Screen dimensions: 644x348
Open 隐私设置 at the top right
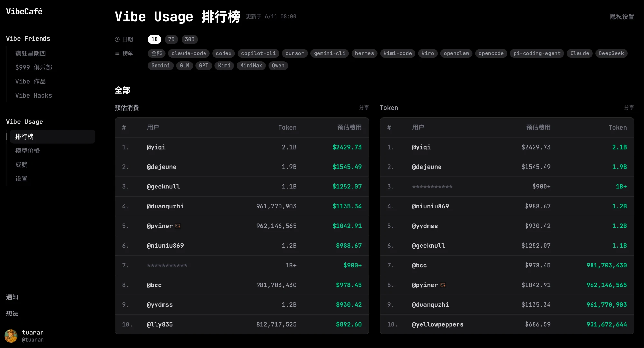(x=622, y=17)
